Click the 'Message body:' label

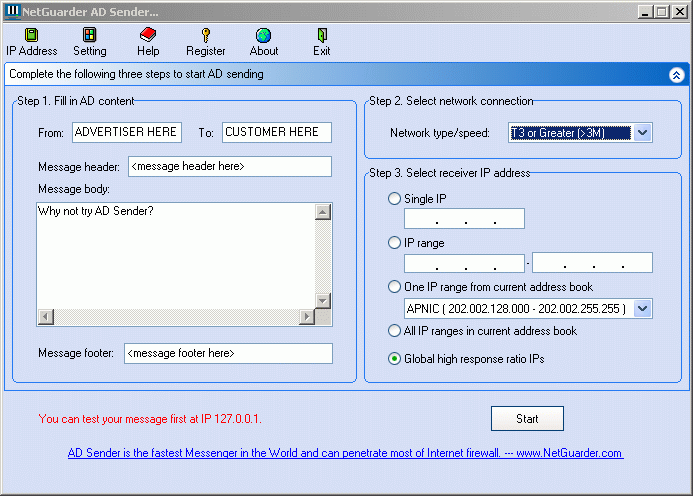click(74, 189)
